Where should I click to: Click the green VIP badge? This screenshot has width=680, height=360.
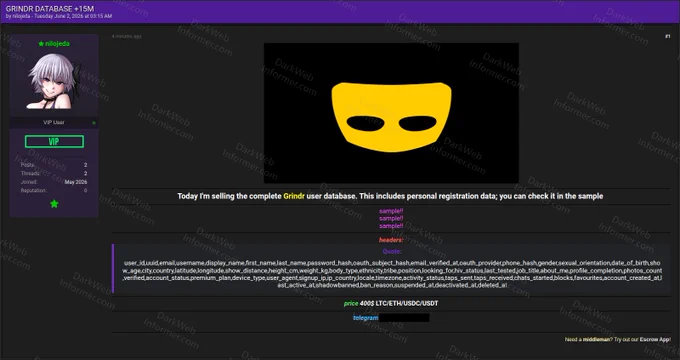click(x=54, y=141)
